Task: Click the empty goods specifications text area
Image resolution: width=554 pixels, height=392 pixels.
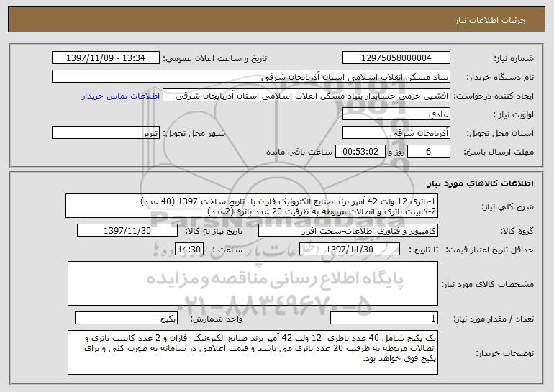Action: click(x=253, y=283)
